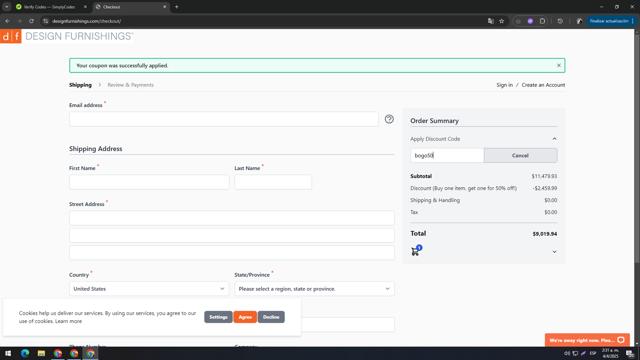Viewport: 640px width, 360px height.
Task: Focus the Email address field
Action: coord(224,119)
